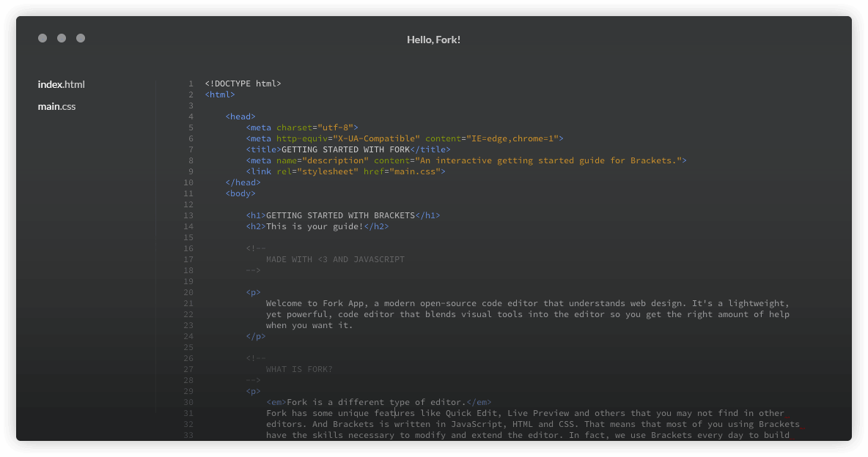The width and height of the screenshot is (868, 457).
Task: Click the DOCTYPE html declaration
Action: (243, 83)
